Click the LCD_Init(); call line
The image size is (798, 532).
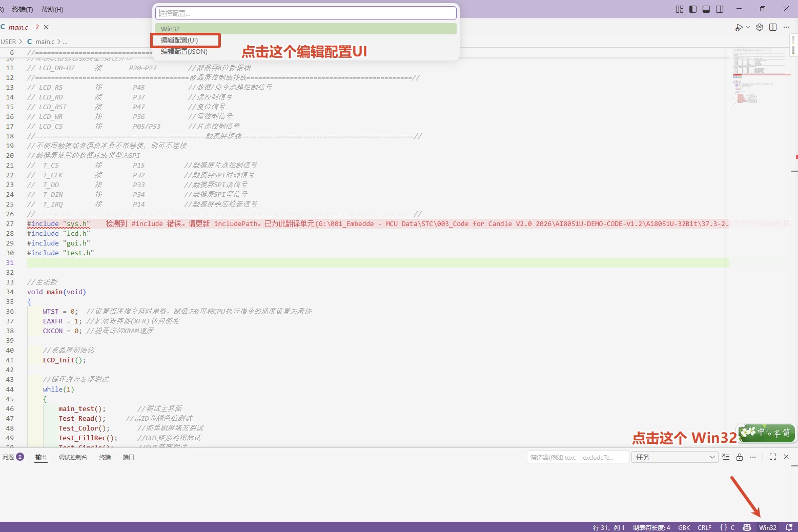[65, 360]
